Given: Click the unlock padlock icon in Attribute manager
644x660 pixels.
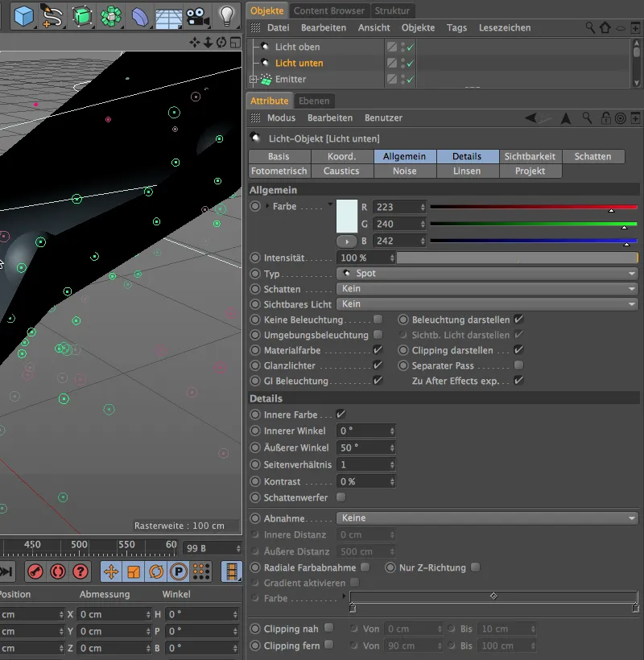Looking at the screenshot, I should point(605,118).
